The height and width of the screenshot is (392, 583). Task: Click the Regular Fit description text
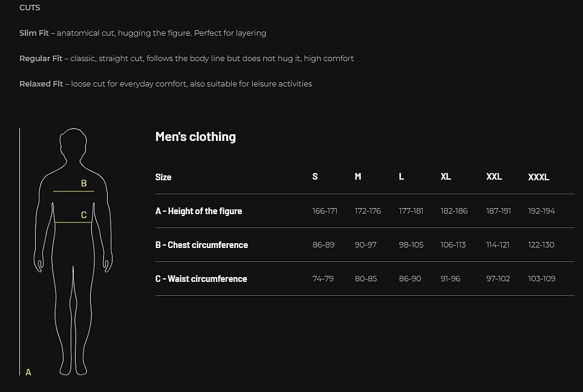[186, 59]
